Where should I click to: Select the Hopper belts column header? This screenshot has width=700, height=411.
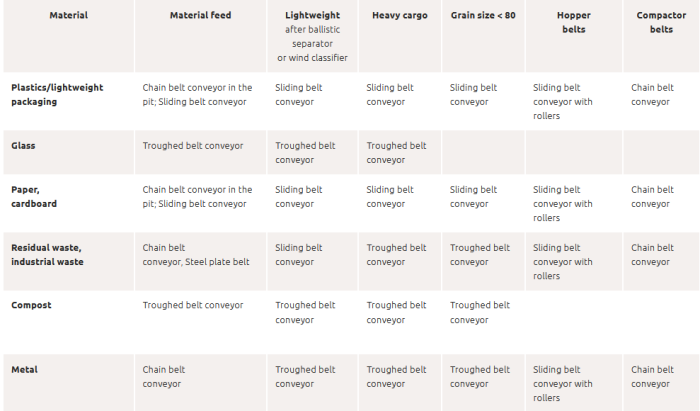[x=573, y=23]
